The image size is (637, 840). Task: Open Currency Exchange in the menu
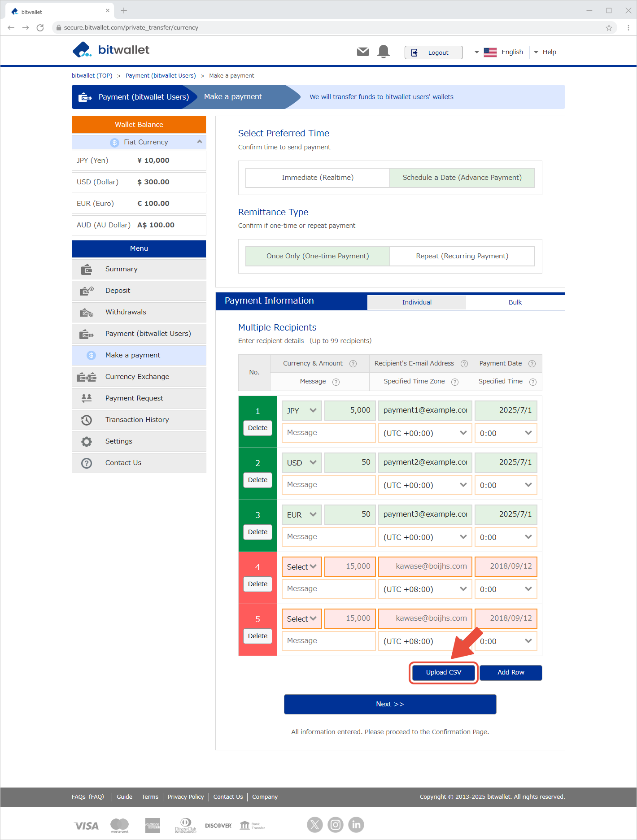139,377
